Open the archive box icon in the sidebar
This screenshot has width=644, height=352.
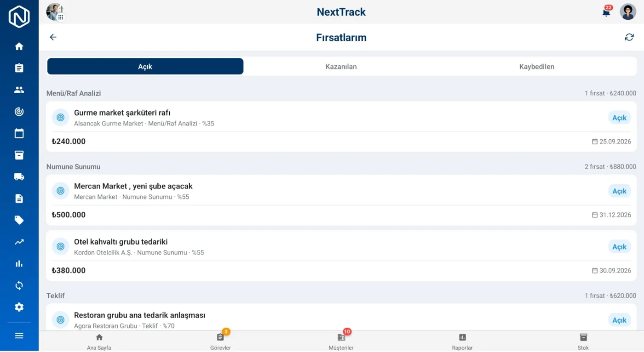pos(19,155)
